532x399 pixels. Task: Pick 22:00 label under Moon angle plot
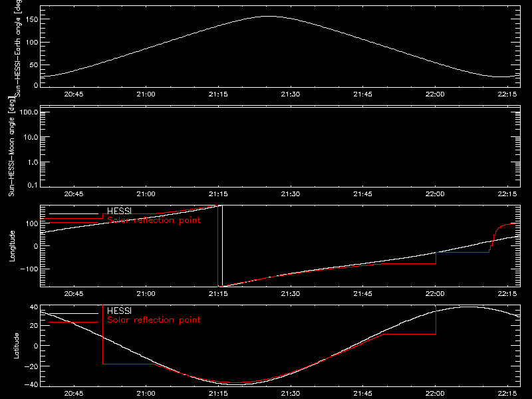pyautogui.click(x=435, y=194)
